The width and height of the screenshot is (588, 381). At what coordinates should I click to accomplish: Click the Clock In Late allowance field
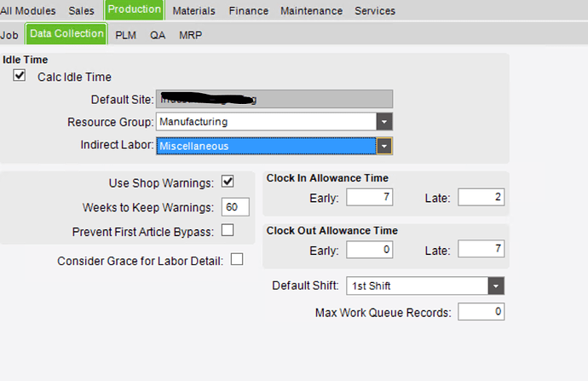click(481, 197)
